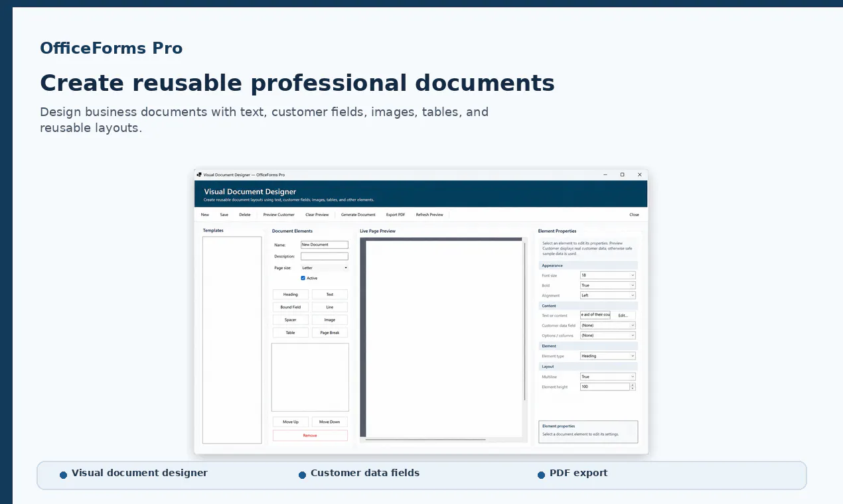The image size is (843, 504).
Task: Click the document elements list box
Action: 310,377
